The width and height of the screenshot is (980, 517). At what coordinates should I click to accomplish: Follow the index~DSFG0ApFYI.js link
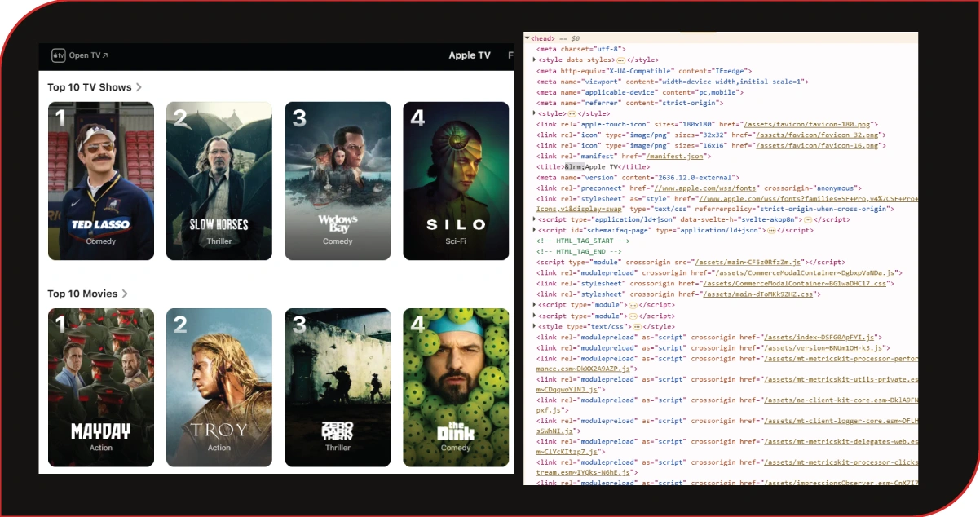coord(817,336)
